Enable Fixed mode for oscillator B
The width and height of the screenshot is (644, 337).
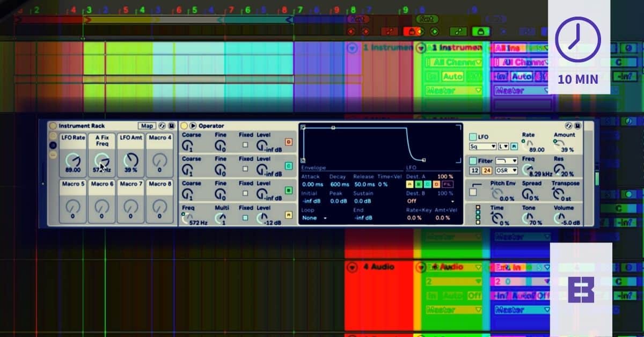click(245, 193)
